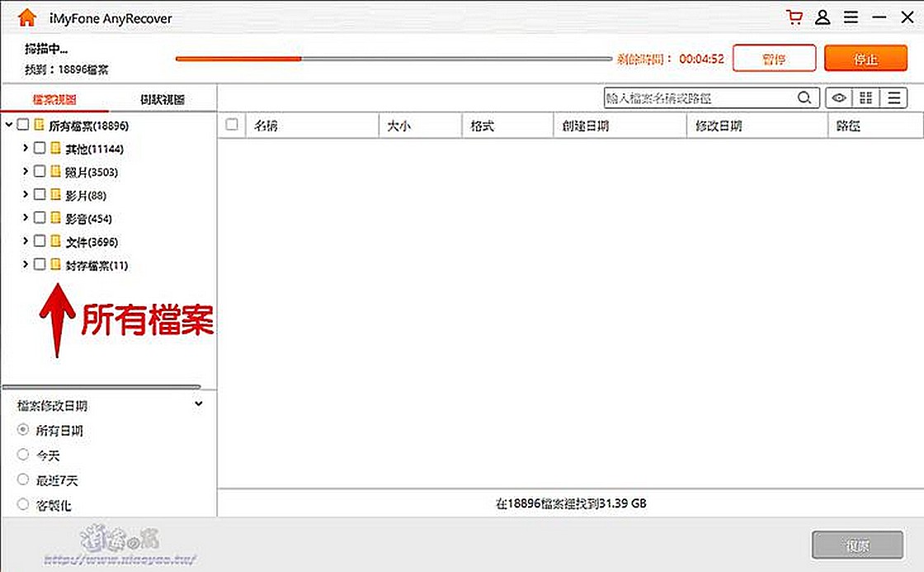Click the 影音 folder icon
The height and width of the screenshot is (572, 924).
pos(55,218)
